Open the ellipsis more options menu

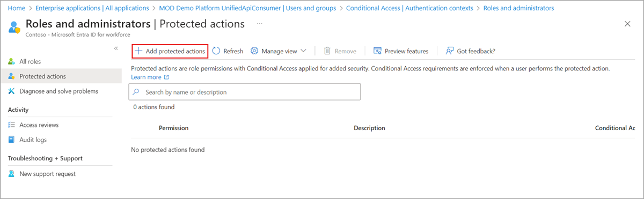pyautogui.click(x=260, y=24)
